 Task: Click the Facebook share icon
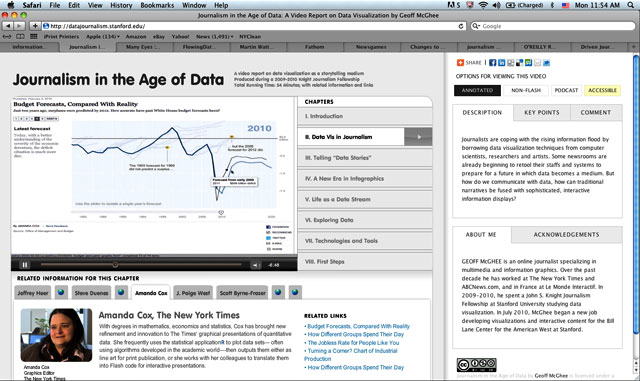(493, 62)
